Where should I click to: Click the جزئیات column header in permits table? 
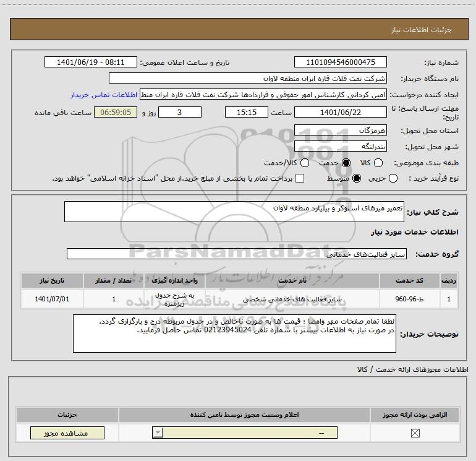(x=67, y=415)
